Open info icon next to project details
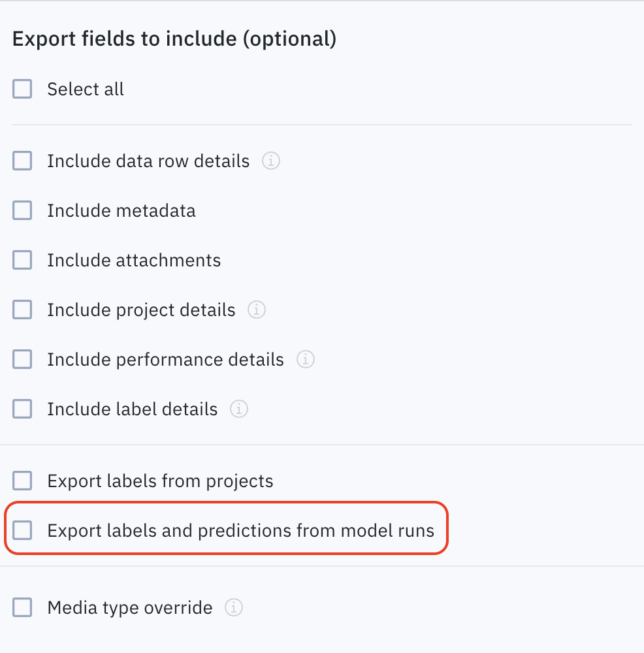 [x=257, y=310]
